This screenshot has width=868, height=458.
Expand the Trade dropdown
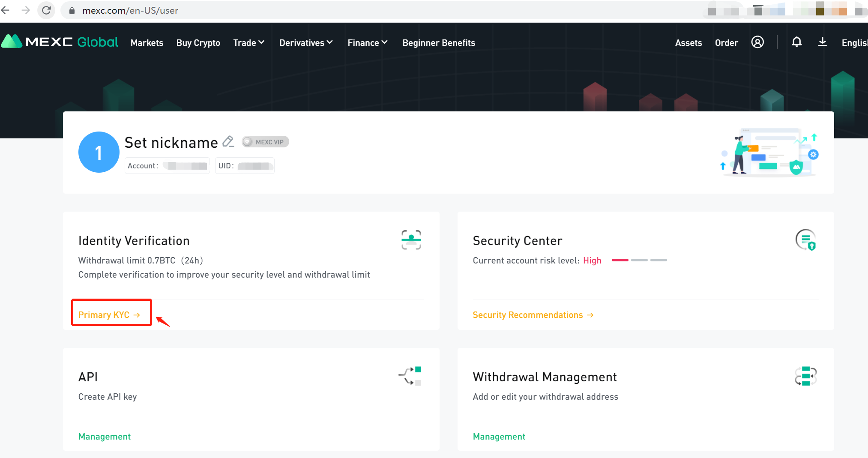point(248,42)
